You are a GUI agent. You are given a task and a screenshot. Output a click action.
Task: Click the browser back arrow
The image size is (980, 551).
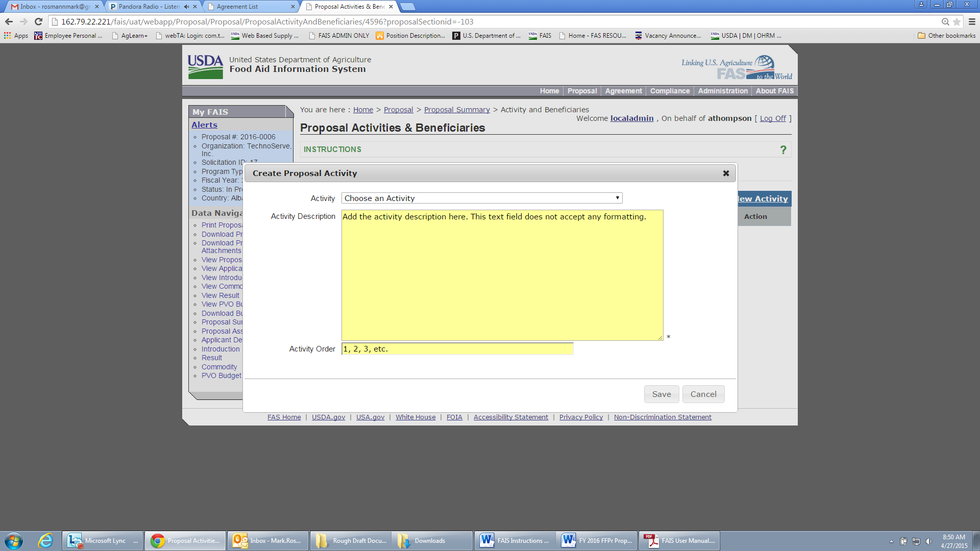[x=9, y=22]
